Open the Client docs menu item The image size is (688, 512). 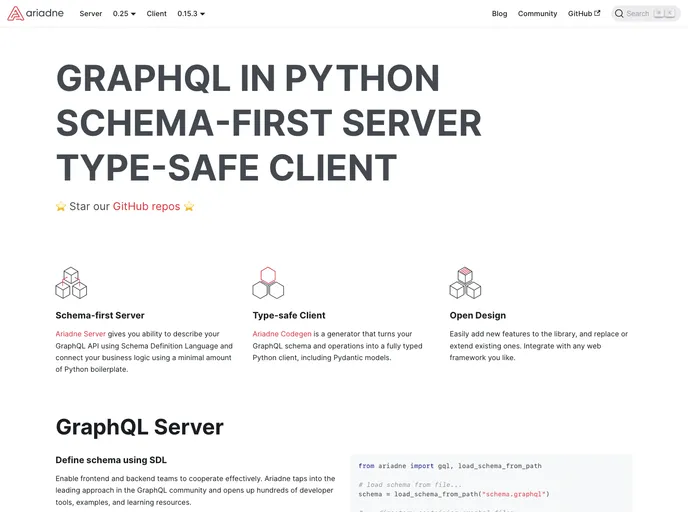[x=157, y=14]
